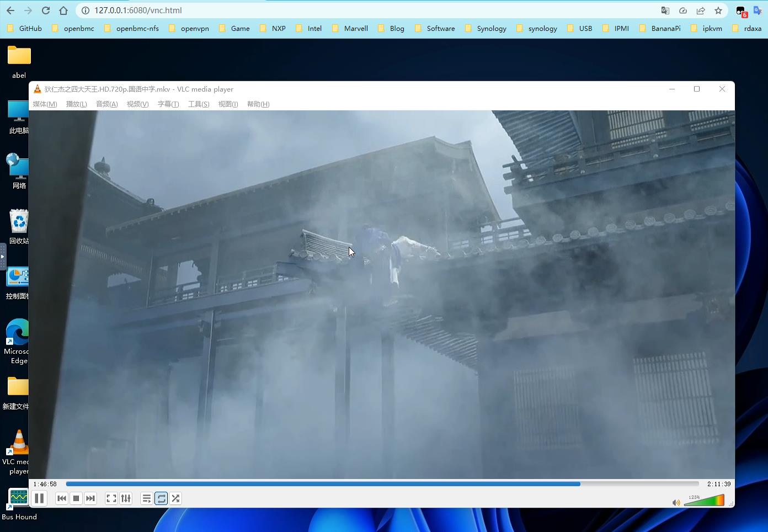The height and width of the screenshot is (532, 768).
Task: Select the 网络 Network desktop icon
Action: point(18,172)
